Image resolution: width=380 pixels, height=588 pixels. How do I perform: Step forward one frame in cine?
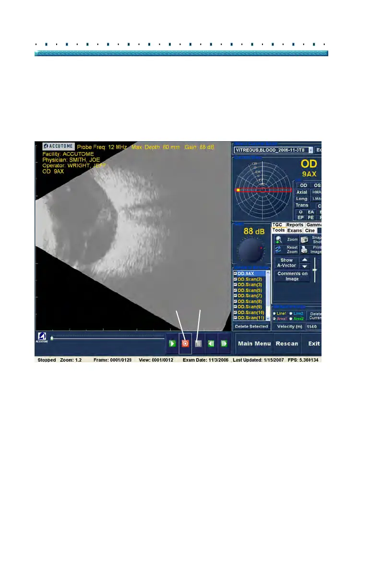tap(224, 343)
